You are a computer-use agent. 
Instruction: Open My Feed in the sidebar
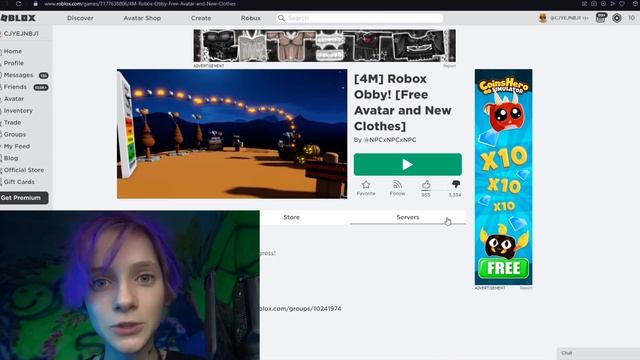point(17,146)
